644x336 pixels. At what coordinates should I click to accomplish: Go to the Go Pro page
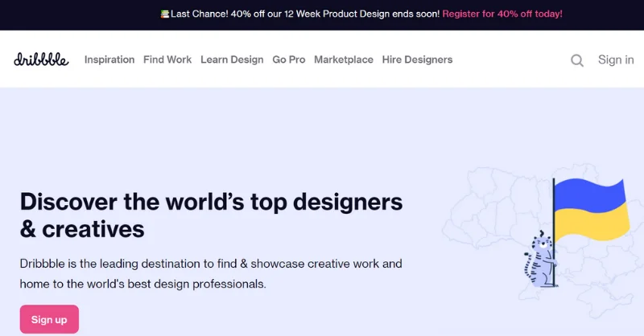289,59
